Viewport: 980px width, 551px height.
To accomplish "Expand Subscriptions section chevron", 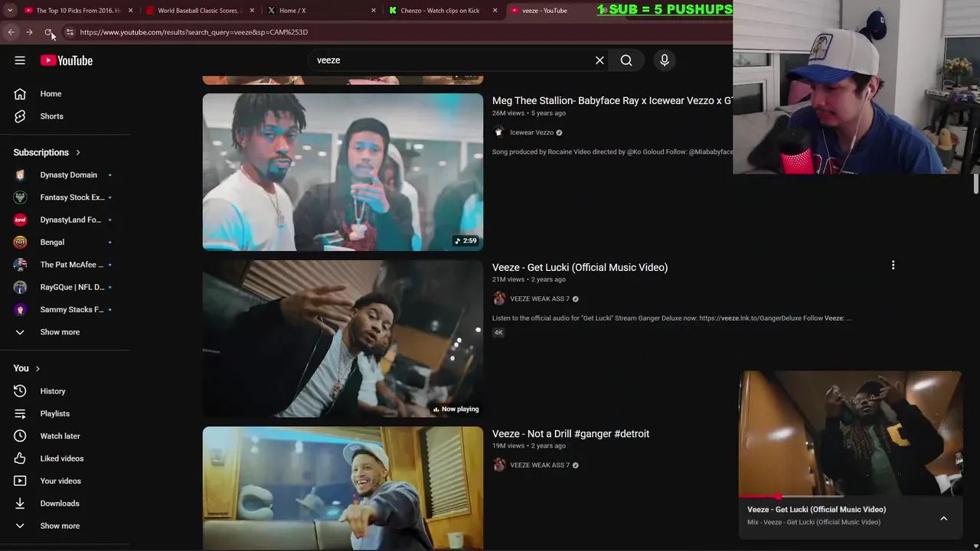I will (x=77, y=152).
